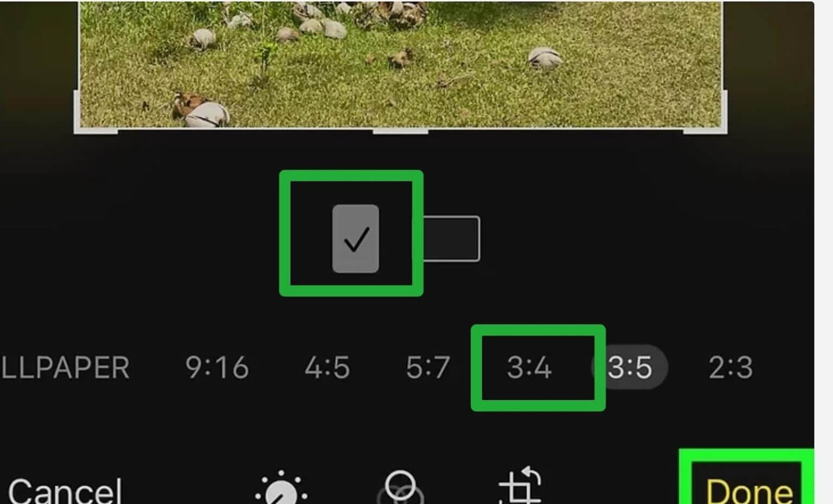Switch to horizontal orientation rectangle

coord(451,238)
